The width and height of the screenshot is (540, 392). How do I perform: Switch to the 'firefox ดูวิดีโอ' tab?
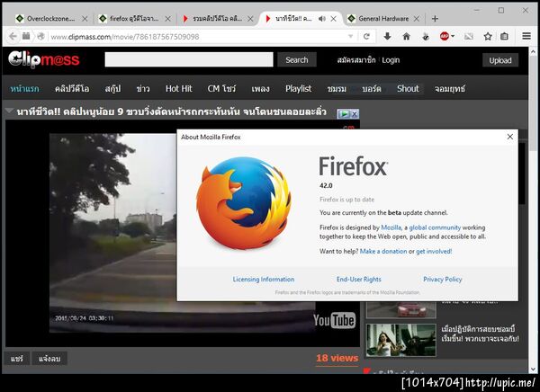tap(134, 19)
